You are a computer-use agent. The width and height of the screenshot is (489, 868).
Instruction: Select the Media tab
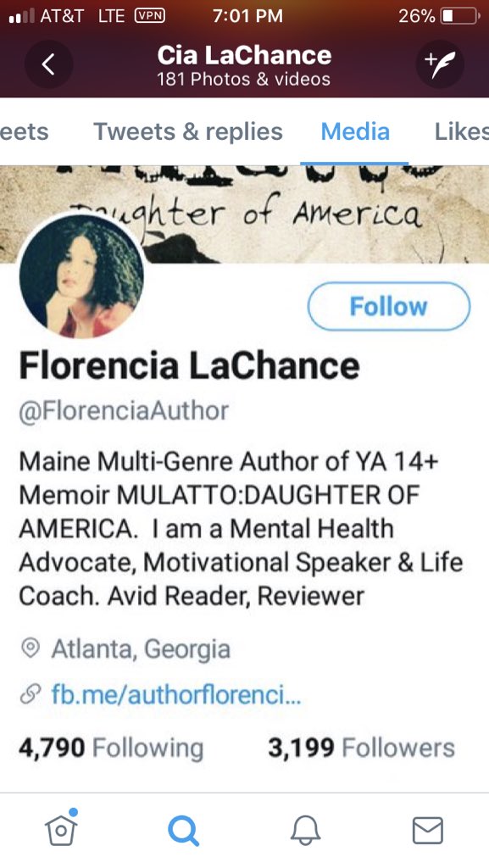355,131
